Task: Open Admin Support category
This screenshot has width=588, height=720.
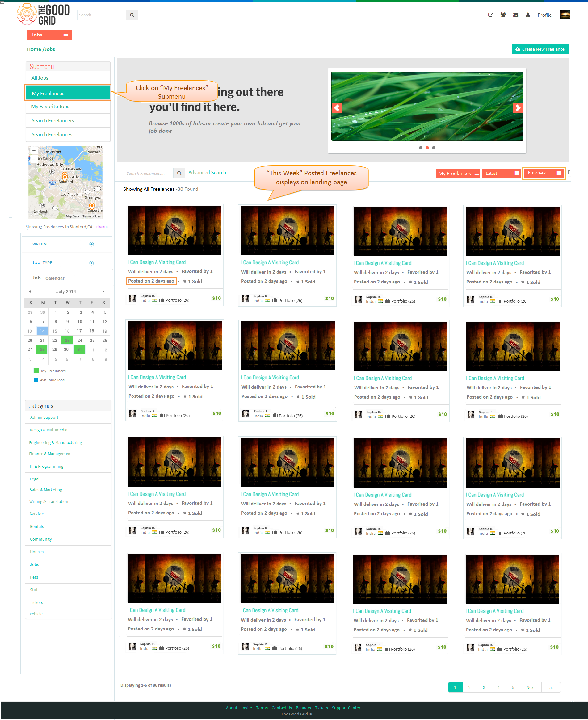Action: click(44, 417)
